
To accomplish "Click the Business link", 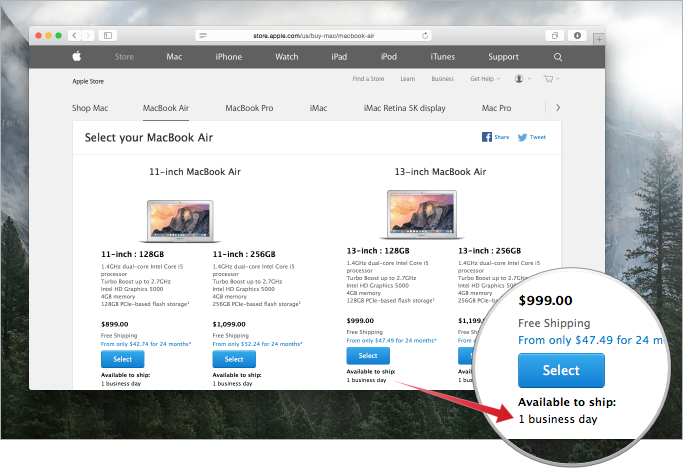I will coord(443,79).
